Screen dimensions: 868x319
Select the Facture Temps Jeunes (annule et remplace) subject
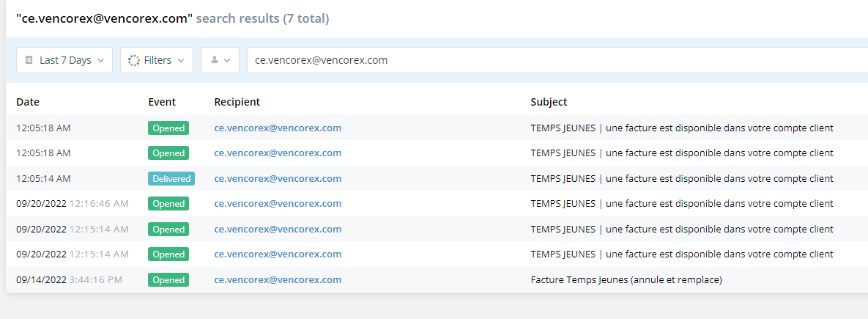(x=626, y=279)
